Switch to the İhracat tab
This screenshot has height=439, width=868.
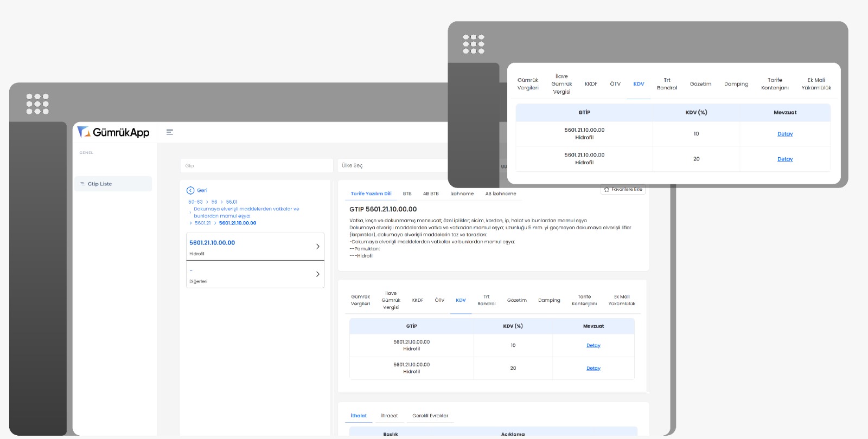tap(389, 416)
